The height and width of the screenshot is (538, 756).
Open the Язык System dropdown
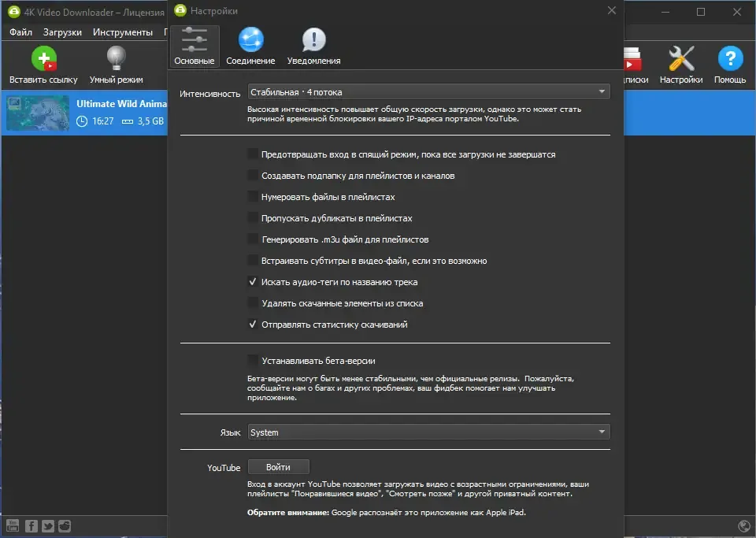pyautogui.click(x=428, y=432)
